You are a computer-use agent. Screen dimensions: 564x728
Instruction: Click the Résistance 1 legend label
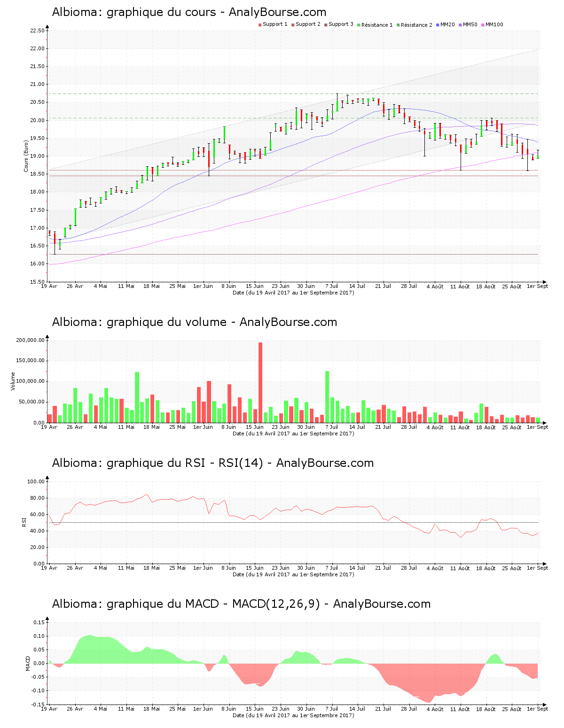coord(377,25)
